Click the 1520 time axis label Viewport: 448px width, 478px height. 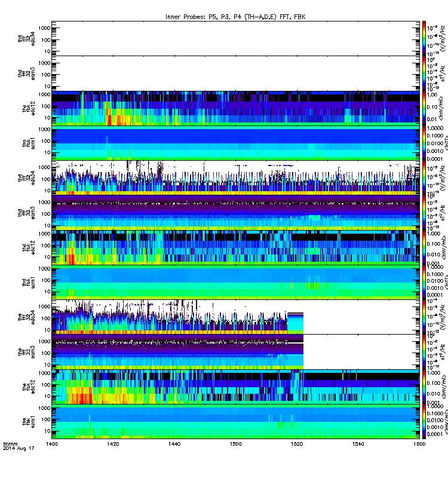point(297,444)
